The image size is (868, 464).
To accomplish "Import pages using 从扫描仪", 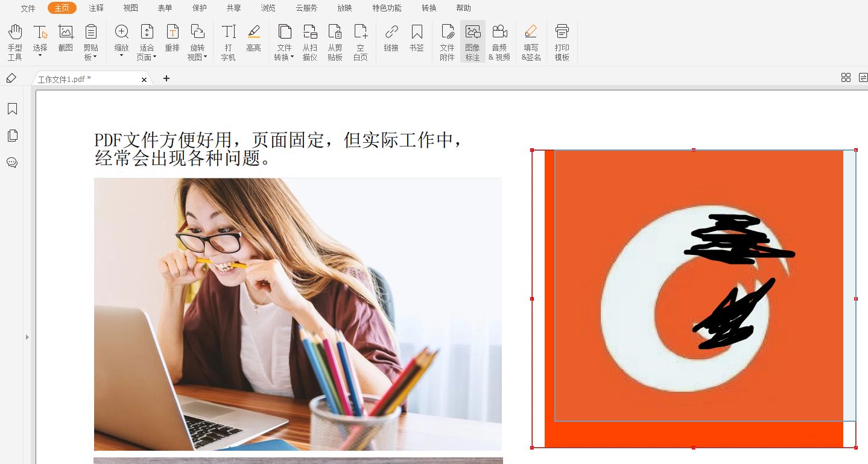I will (x=309, y=42).
